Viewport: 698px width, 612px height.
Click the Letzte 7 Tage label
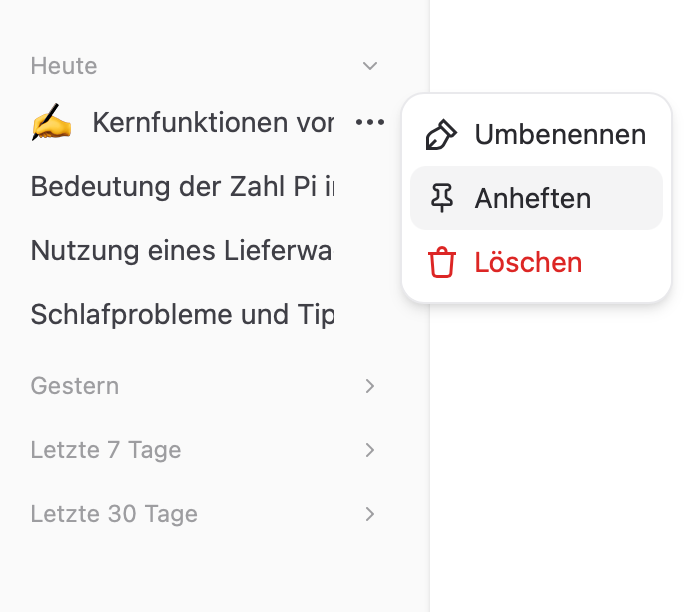point(106,450)
